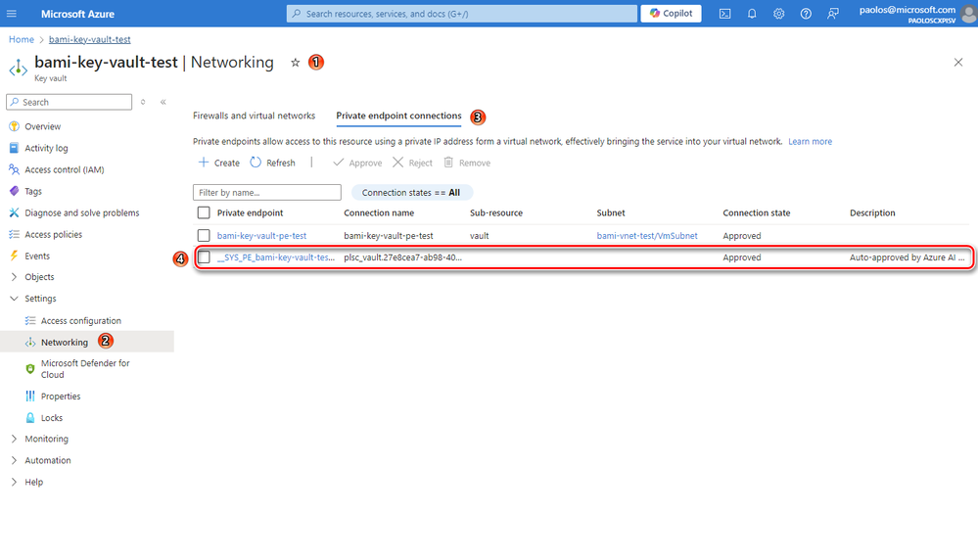Viewport: 978px width, 560px height.
Task: Click the Subnet column header
Action: 611,212
